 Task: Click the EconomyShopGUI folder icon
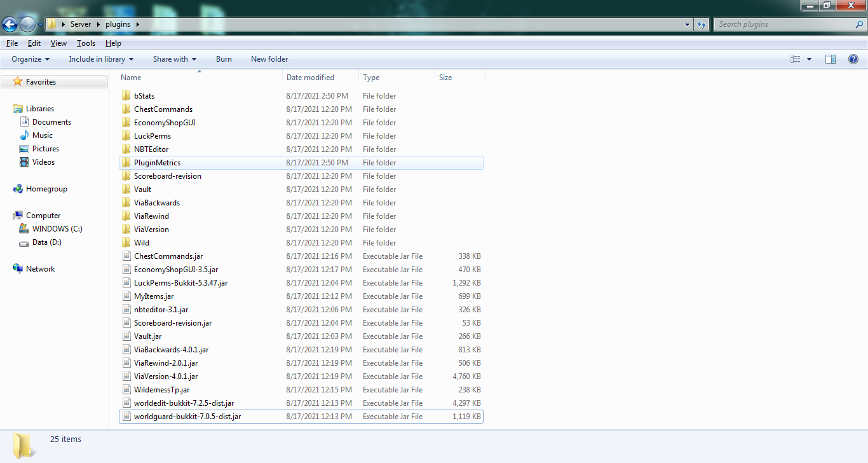(x=126, y=123)
